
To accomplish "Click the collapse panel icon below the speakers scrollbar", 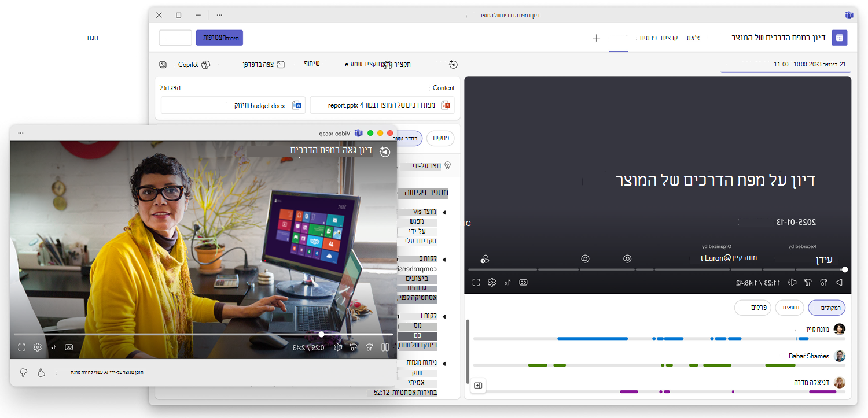I will pyautogui.click(x=478, y=385).
